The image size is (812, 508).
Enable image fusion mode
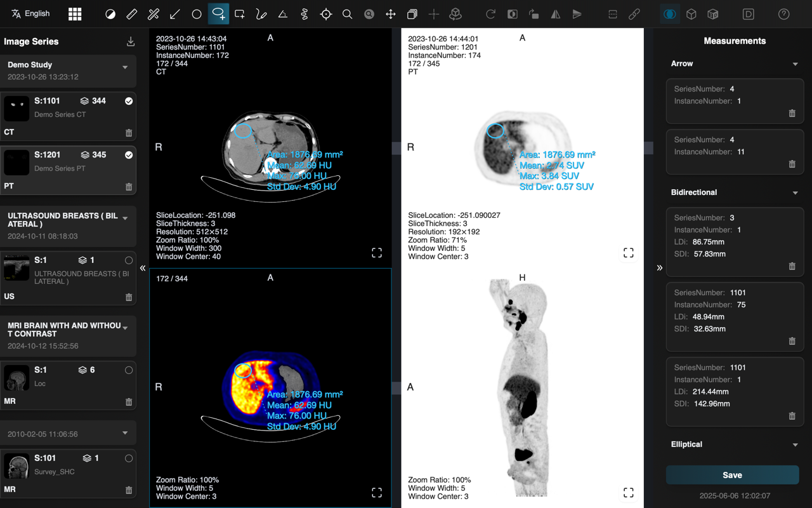coord(669,13)
